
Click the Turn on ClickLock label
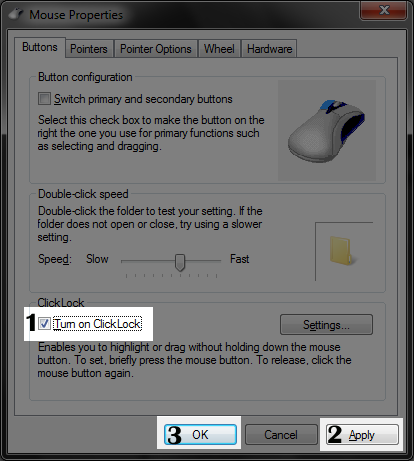coord(98,324)
